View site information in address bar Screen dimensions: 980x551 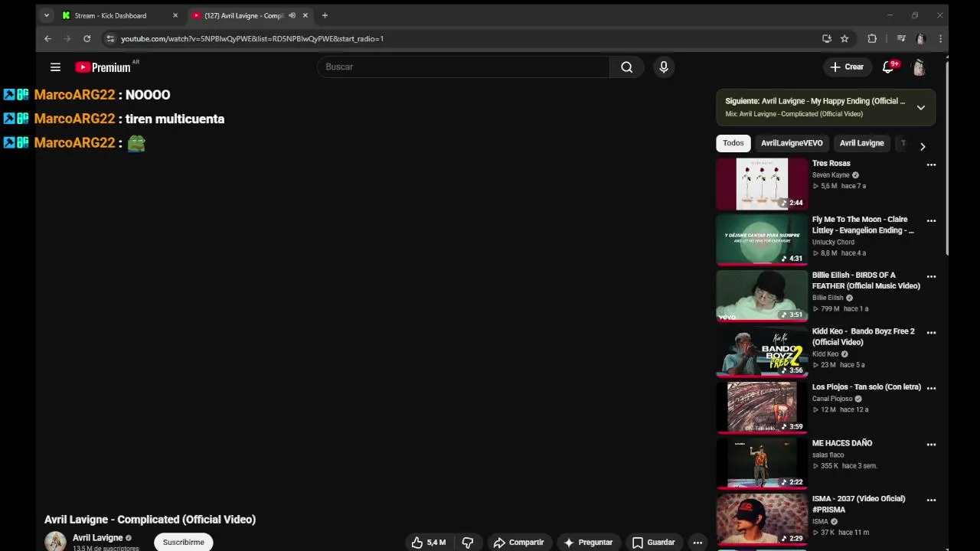[x=110, y=38]
